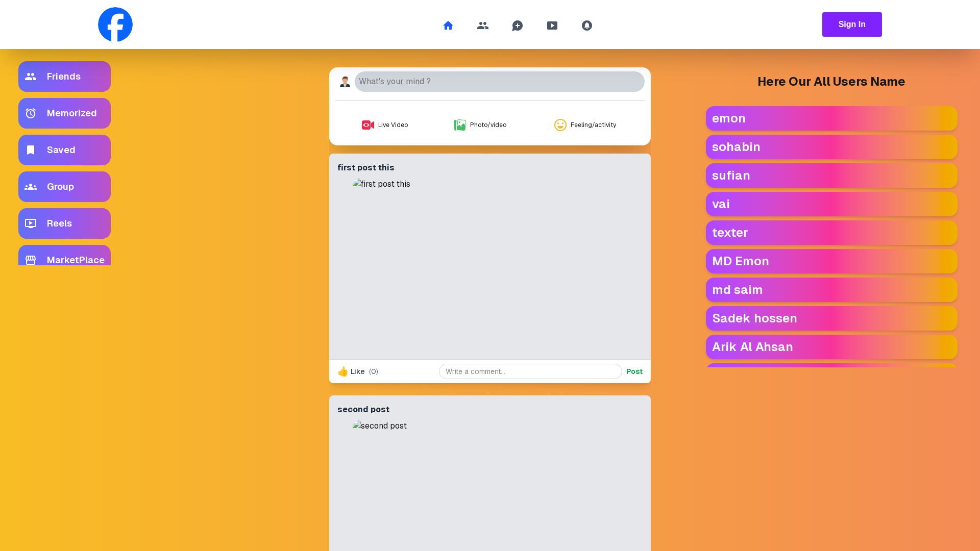Click the first post broken image
The width and height of the screenshot is (980, 551).
(381, 184)
